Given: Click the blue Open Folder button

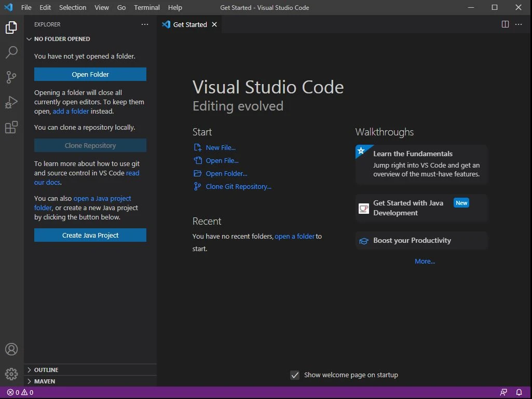Looking at the screenshot, I should (90, 74).
